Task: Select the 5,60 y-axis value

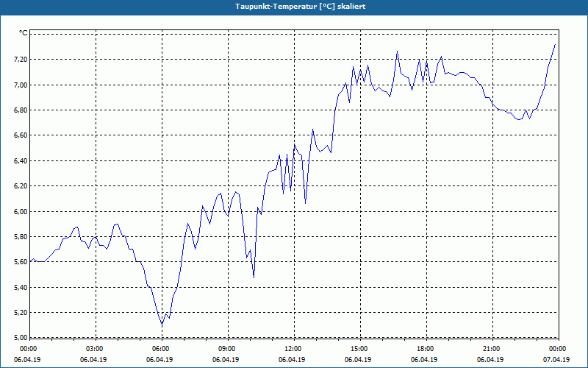Action: tap(21, 262)
